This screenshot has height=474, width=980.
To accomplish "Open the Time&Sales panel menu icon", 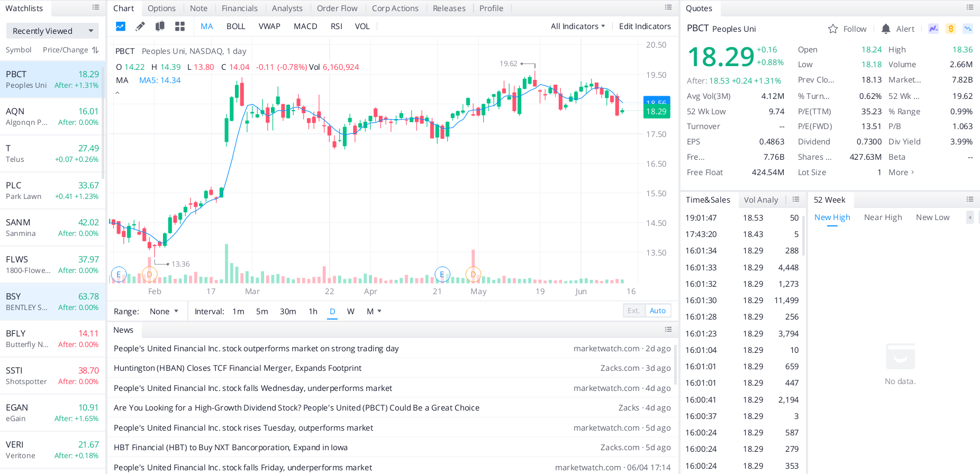I will point(796,199).
